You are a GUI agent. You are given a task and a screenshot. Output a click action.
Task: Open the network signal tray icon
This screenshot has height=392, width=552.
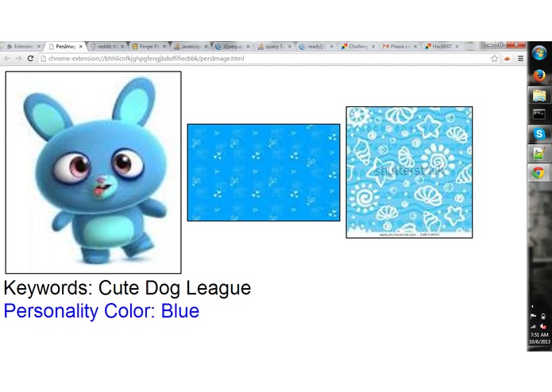(x=534, y=326)
